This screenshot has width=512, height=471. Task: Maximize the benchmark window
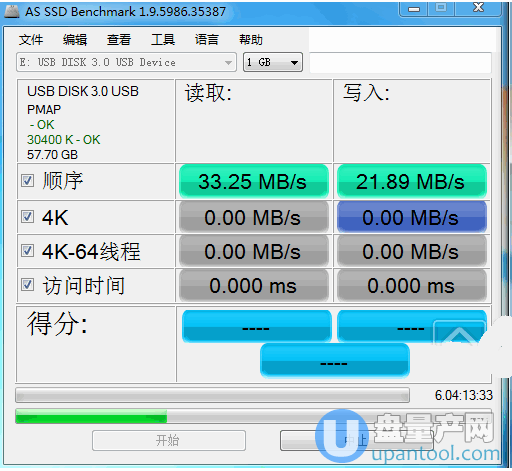pos(441,8)
